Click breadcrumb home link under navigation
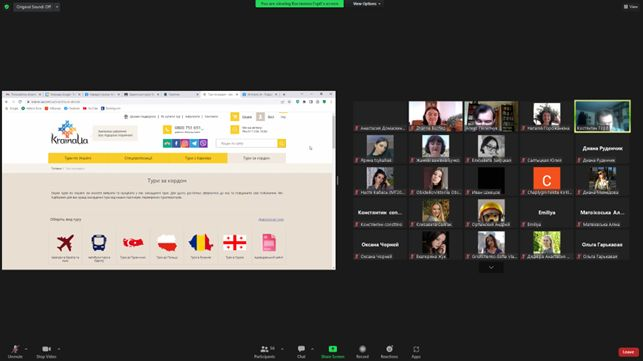 56,169
